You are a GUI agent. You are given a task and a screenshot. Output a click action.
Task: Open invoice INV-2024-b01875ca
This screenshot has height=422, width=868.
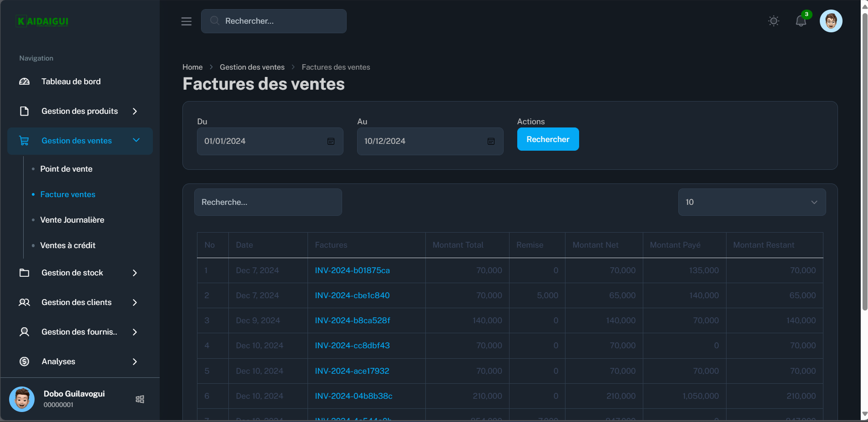pos(352,270)
